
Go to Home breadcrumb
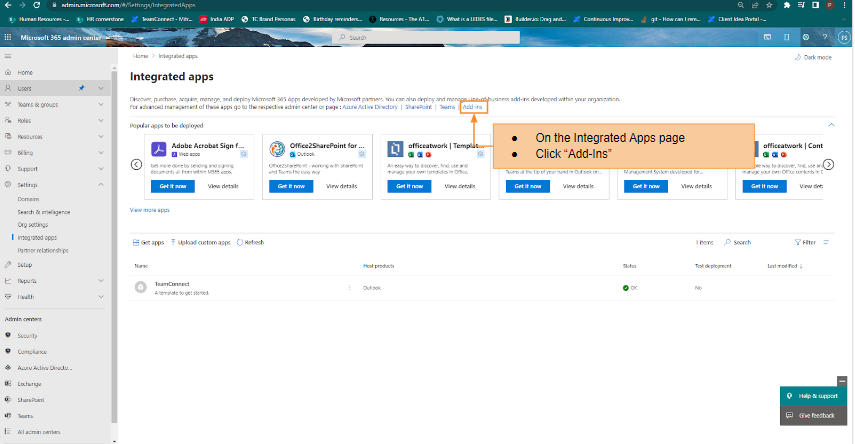[x=140, y=56]
